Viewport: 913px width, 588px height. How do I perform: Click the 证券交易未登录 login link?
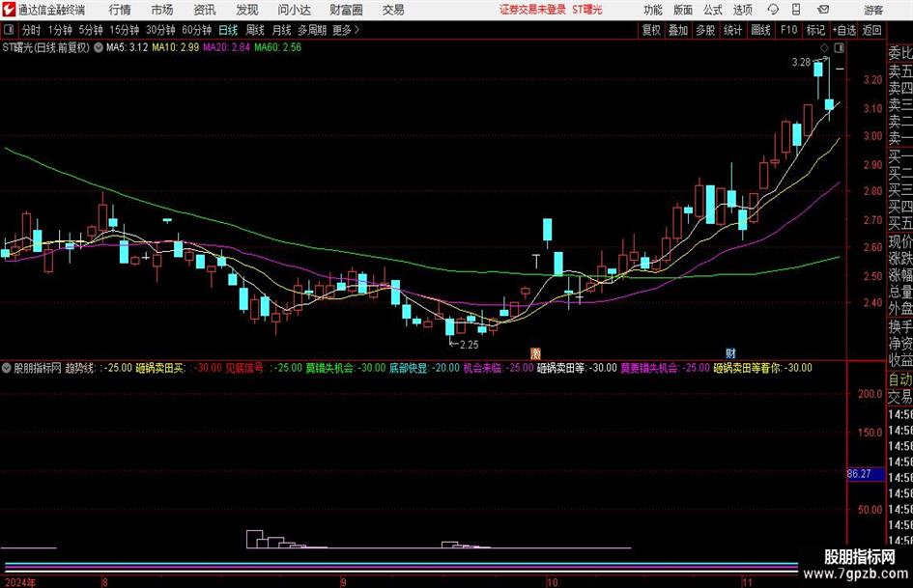click(x=532, y=10)
